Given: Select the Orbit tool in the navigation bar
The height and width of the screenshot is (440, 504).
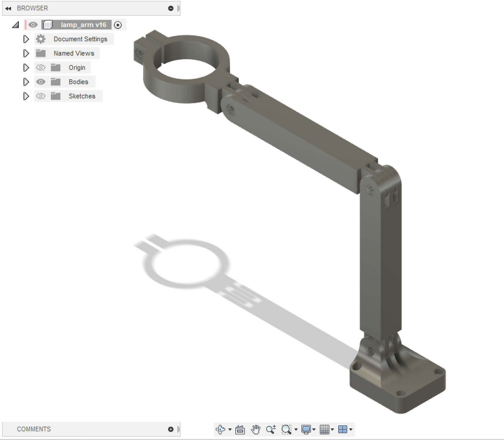Looking at the screenshot, I should (220, 429).
